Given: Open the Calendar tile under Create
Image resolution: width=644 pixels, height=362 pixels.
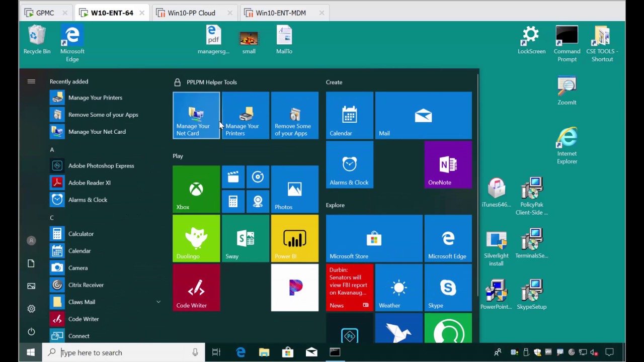Looking at the screenshot, I should tap(350, 115).
